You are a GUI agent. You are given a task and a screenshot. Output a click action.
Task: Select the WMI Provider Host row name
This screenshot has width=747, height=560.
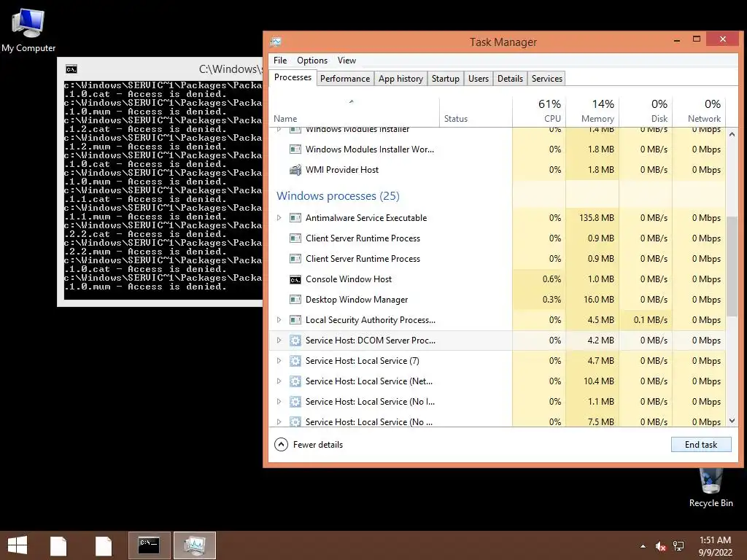342,170
